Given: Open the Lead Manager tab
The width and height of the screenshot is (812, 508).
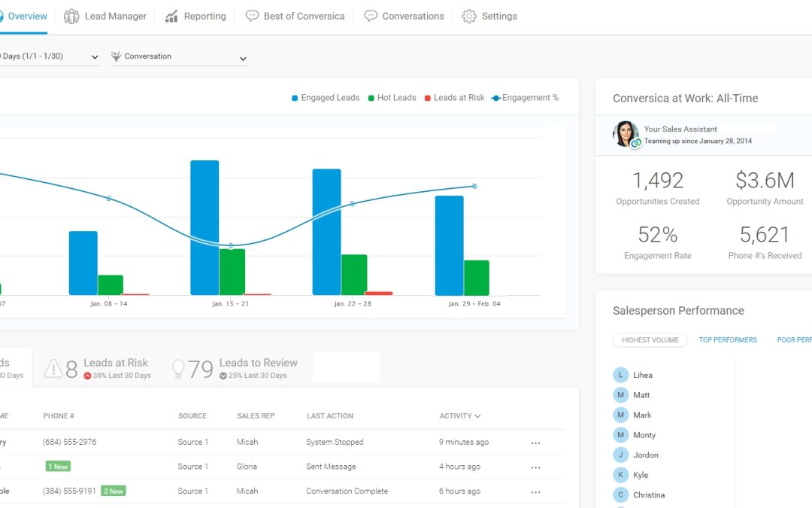Looking at the screenshot, I should click(105, 16).
